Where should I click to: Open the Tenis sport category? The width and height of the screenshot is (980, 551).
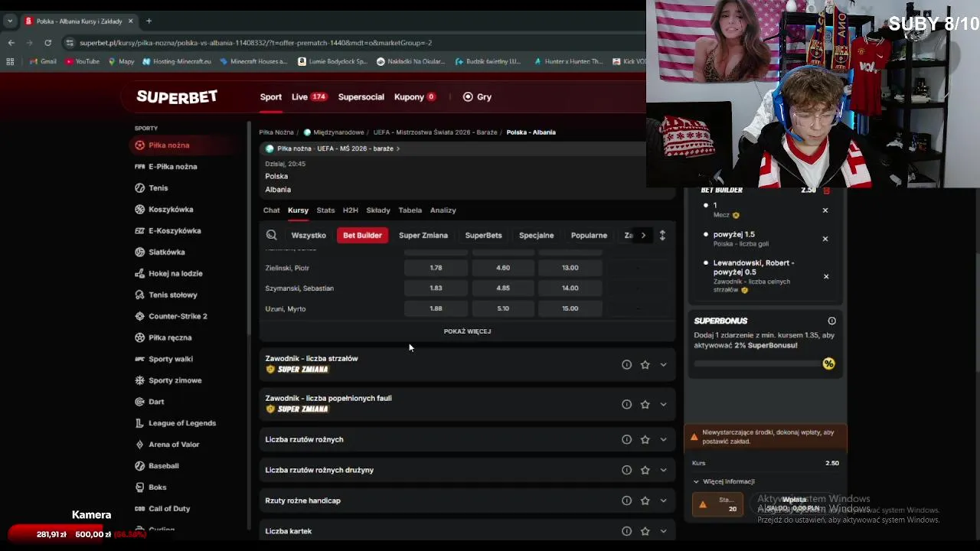click(151, 188)
